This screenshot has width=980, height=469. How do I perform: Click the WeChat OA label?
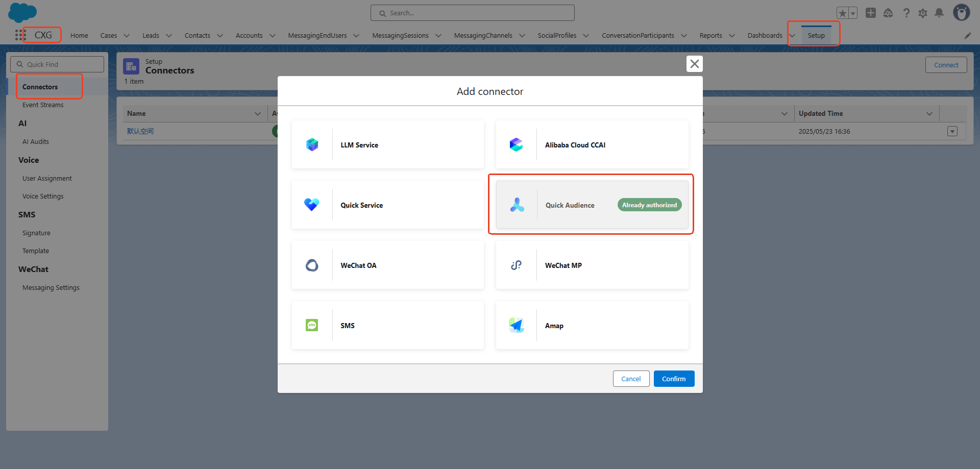click(x=359, y=265)
